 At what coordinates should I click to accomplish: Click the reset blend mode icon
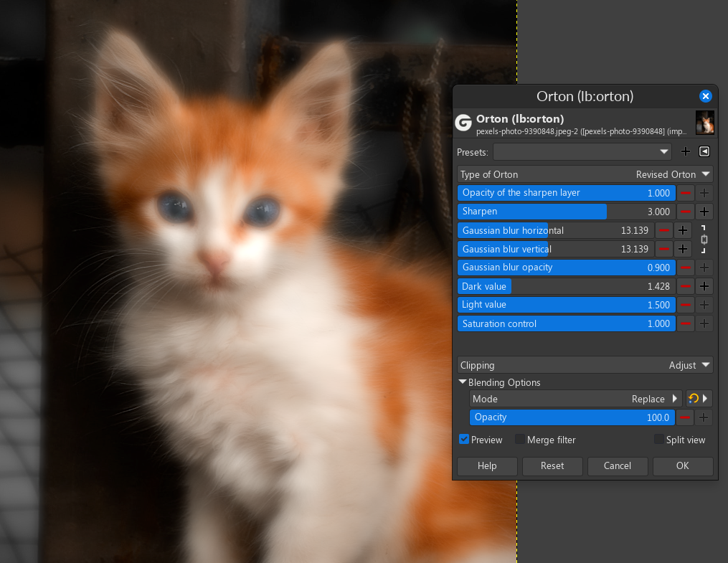pyautogui.click(x=693, y=399)
